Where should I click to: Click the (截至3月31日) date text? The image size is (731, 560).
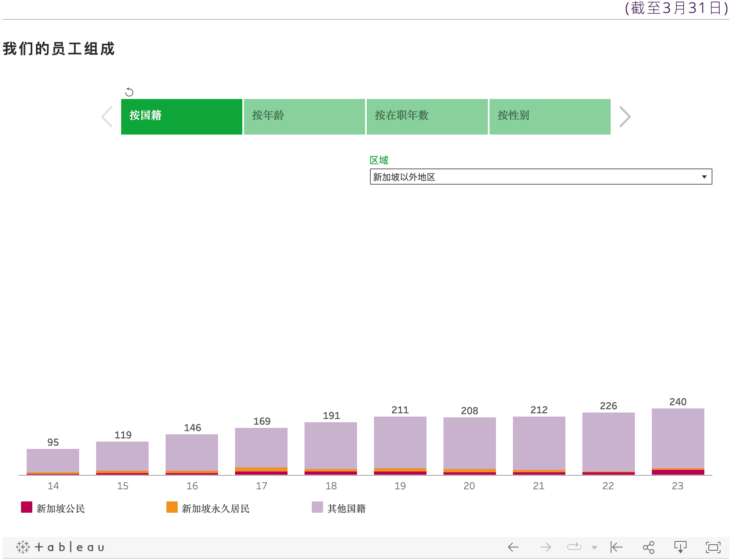point(676,8)
